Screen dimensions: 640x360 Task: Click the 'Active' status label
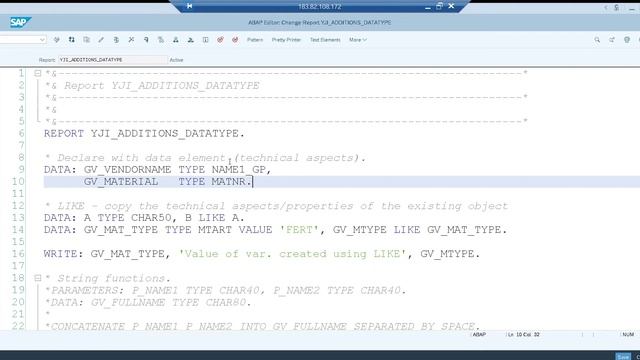[176, 60]
